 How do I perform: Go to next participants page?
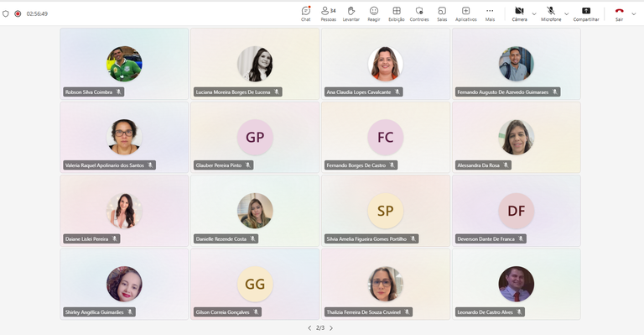(331, 328)
